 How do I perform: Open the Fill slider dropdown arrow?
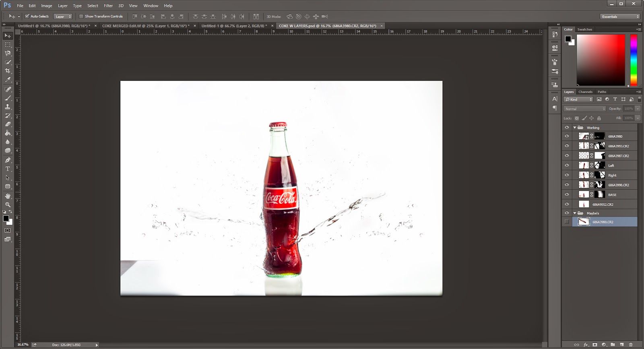point(638,118)
